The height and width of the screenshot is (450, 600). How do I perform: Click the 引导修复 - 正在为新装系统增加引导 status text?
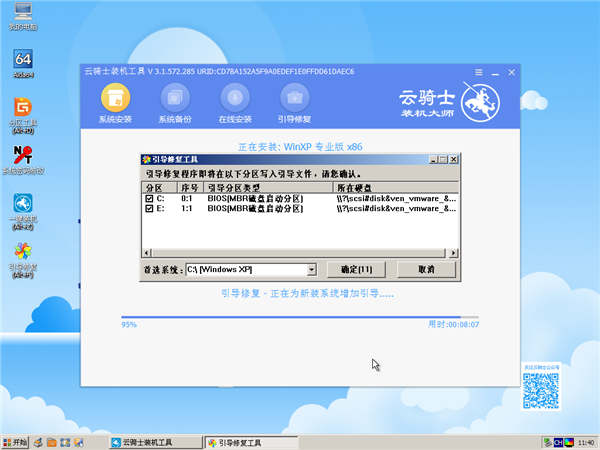(307, 293)
